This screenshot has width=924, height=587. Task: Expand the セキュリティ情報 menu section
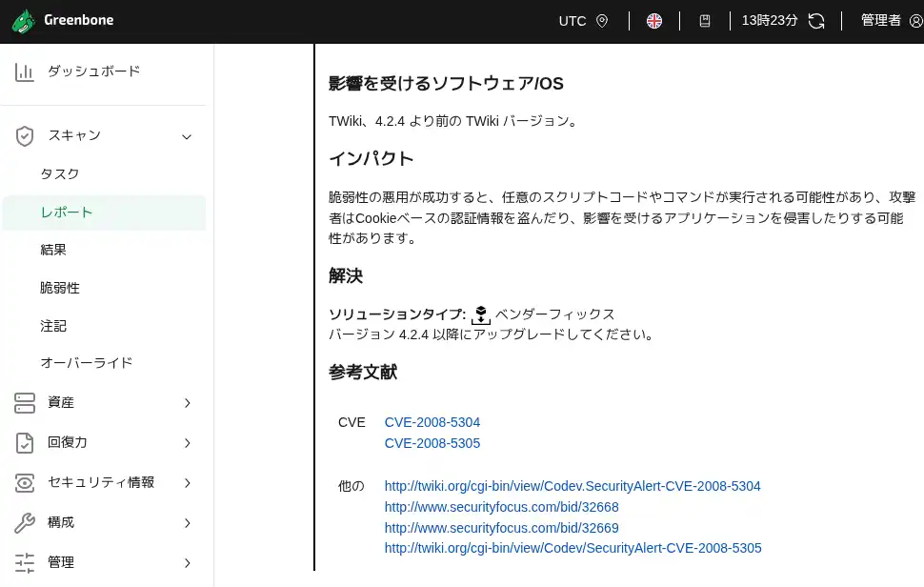point(187,483)
